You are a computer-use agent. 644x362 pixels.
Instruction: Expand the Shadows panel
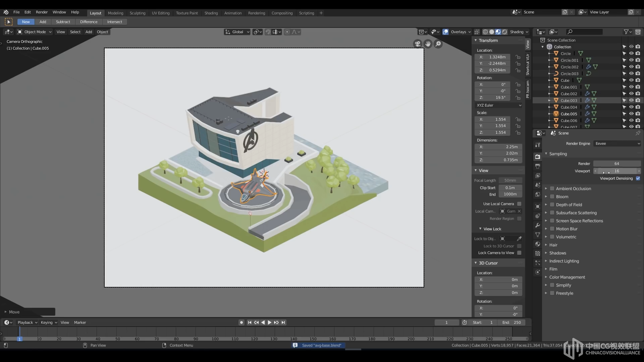pos(557,253)
